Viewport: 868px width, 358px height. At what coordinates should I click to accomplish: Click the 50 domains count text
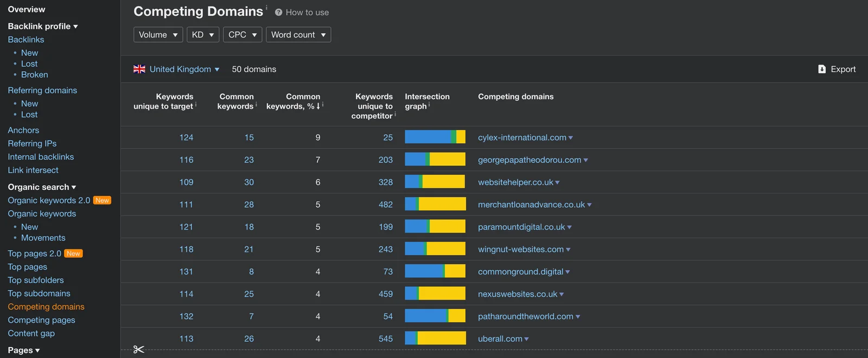[254, 69]
